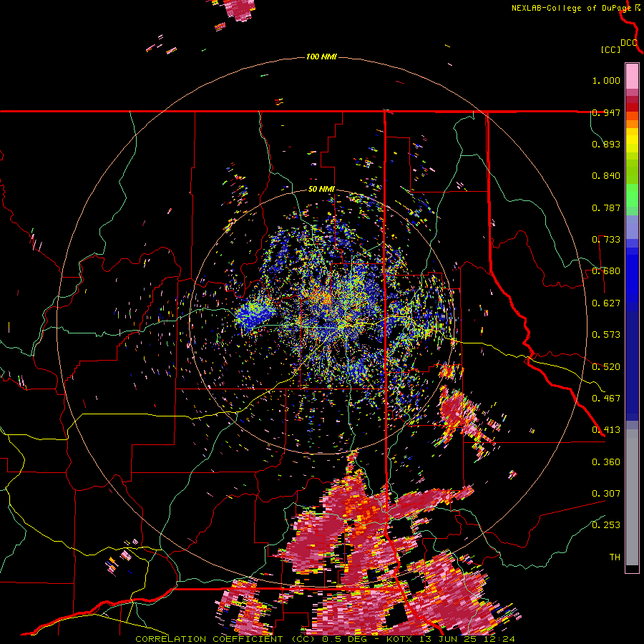This screenshot has width=644, height=644.
Task: Click the gray segment of color bar
Action: 632,497
